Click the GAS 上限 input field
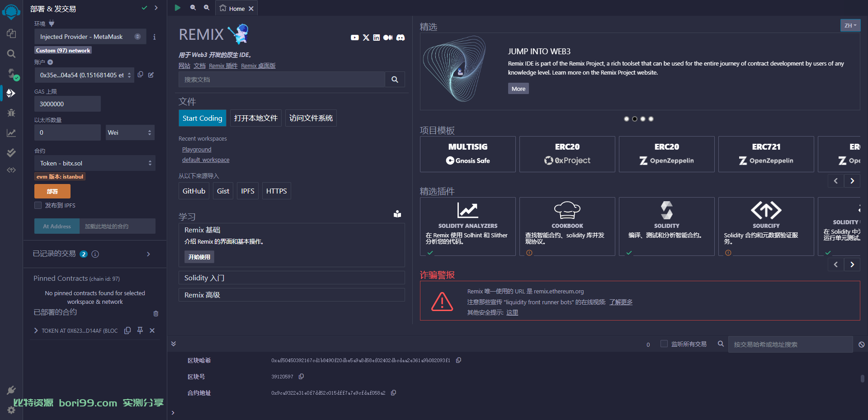Image resolution: width=868 pixels, height=420 pixels. click(67, 104)
